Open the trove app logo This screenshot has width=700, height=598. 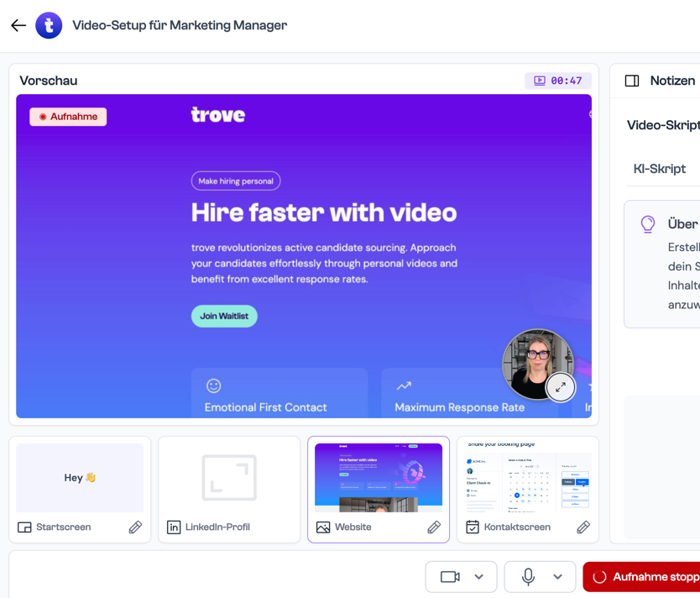[x=49, y=25]
